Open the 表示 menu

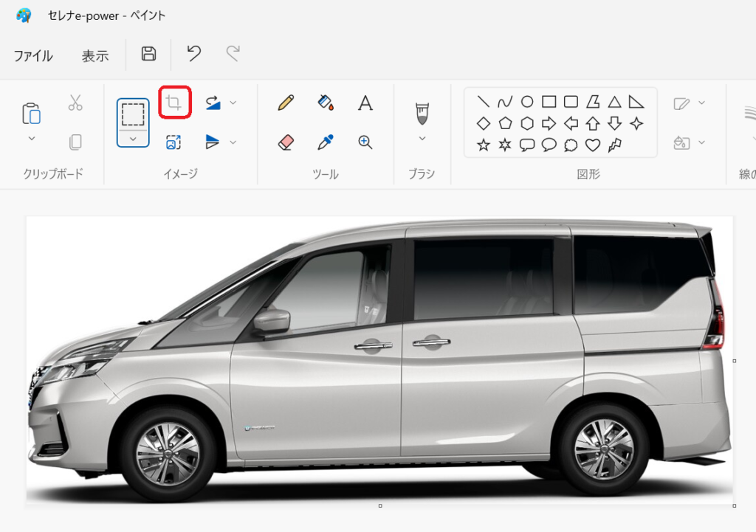[95, 56]
